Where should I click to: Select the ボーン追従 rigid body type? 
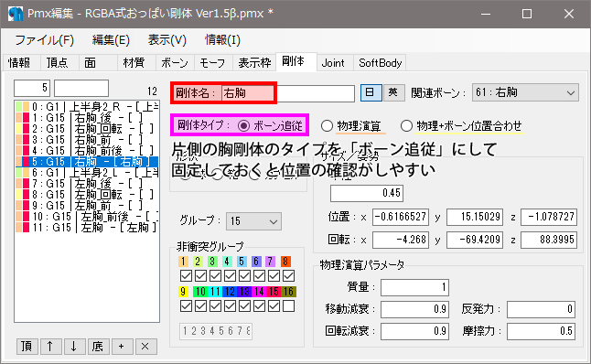(271, 125)
